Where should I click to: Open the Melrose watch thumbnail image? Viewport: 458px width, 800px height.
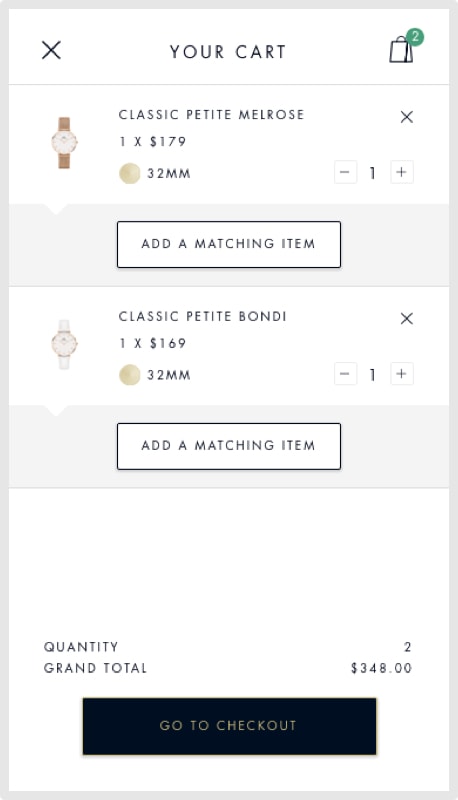click(64, 143)
